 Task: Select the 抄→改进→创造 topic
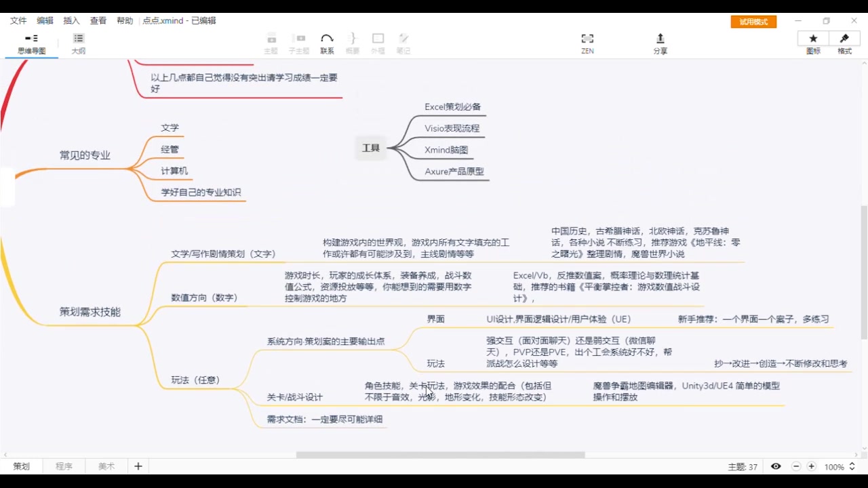(781, 364)
